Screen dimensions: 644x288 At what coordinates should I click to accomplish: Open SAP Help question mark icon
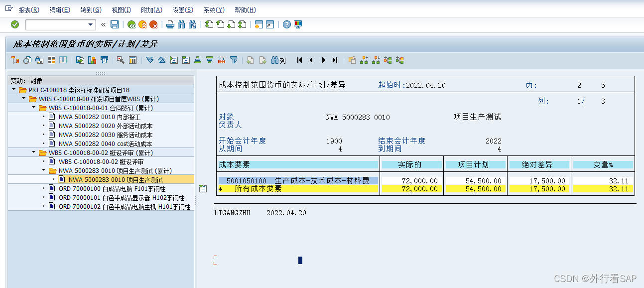point(287,24)
